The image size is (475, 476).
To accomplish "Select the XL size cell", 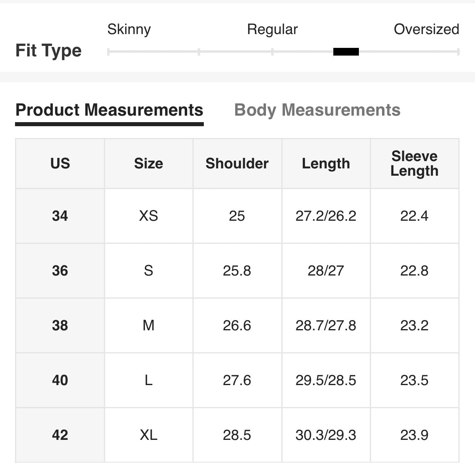I will [x=149, y=435].
